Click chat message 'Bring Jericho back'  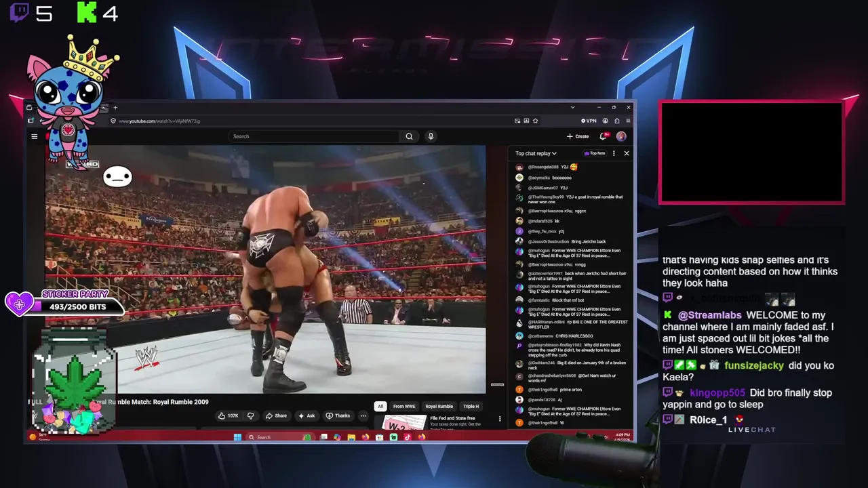click(x=588, y=241)
